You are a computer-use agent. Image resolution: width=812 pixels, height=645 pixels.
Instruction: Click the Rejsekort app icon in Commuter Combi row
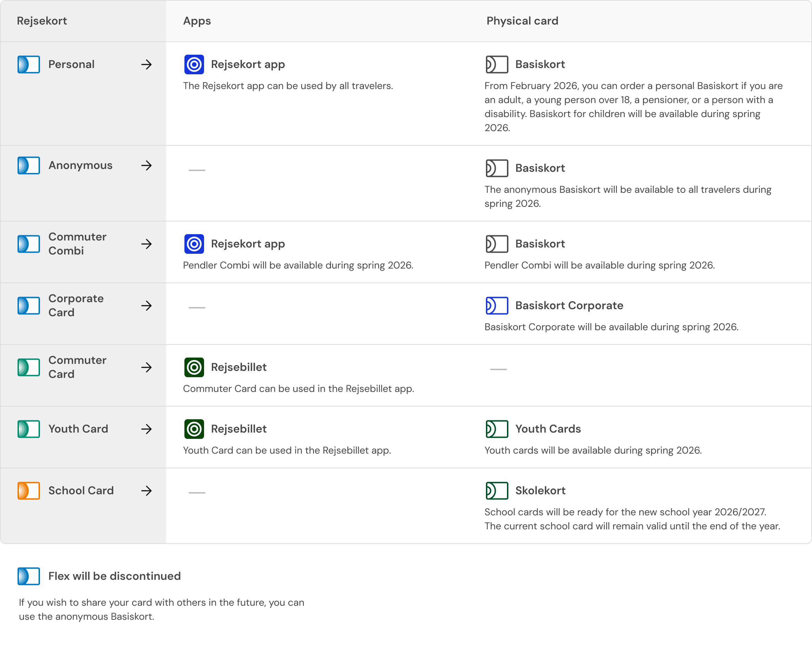point(194,244)
